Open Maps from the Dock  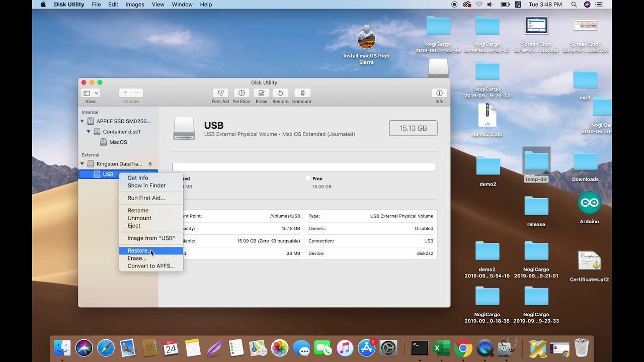click(x=258, y=348)
